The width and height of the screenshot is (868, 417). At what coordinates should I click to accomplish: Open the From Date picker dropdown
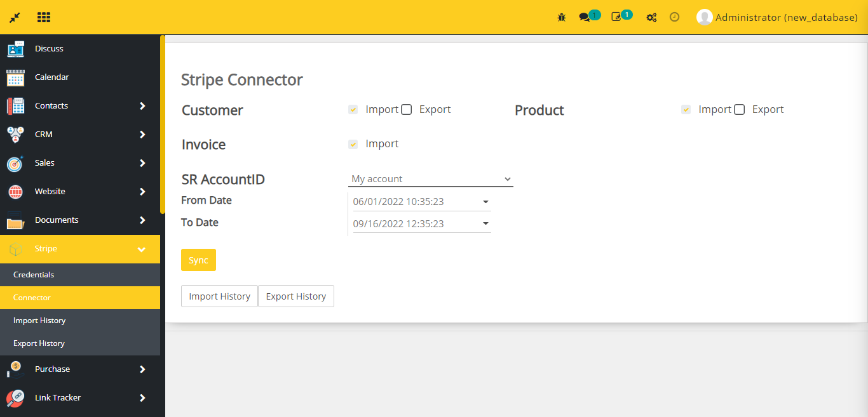point(485,202)
